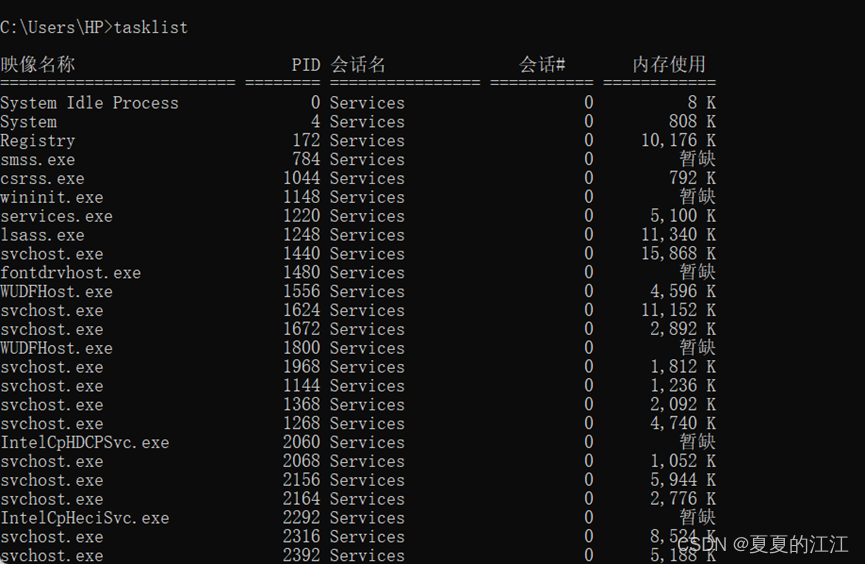Click the 15,868 K memory value
The height and width of the screenshot is (564, 865).
[678, 255]
